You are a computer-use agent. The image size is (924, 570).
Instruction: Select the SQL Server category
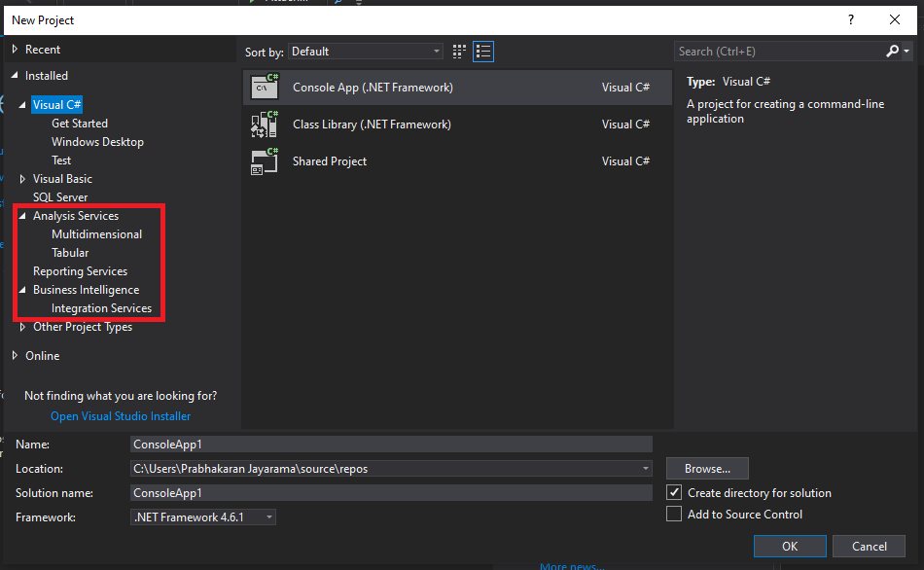tap(60, 196)
